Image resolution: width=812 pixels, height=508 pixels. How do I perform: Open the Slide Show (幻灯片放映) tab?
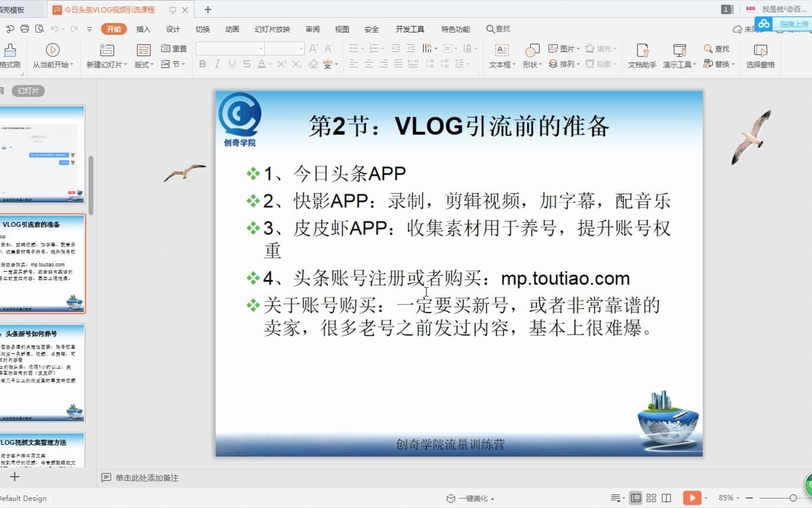click(272, 29)
